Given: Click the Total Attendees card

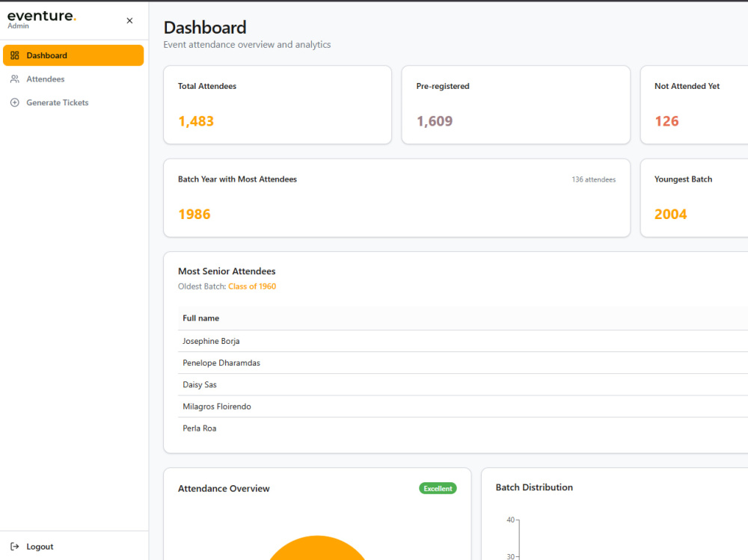Looking at the screenshot, I should (278, 105).
